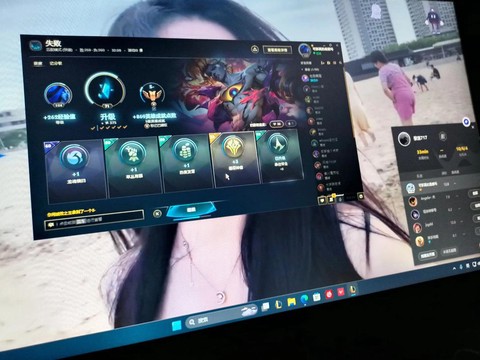Collapse the friends list group arrow

click(302, 69)
